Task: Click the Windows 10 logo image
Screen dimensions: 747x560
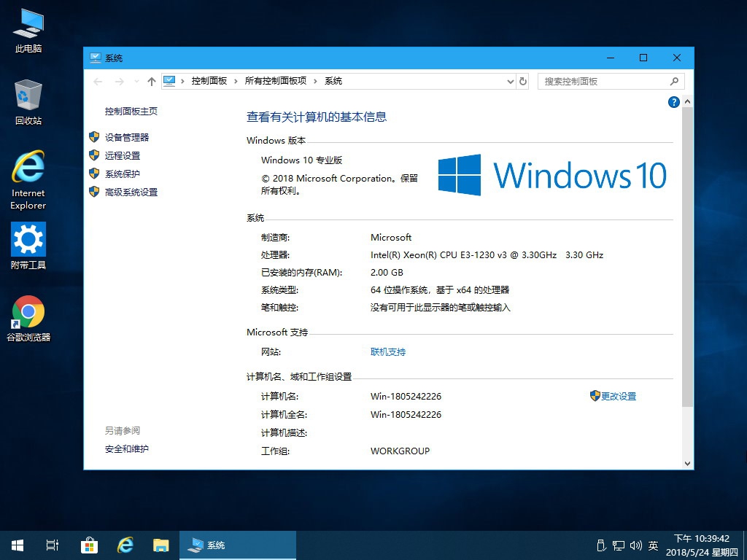Action: pos(552,175)
